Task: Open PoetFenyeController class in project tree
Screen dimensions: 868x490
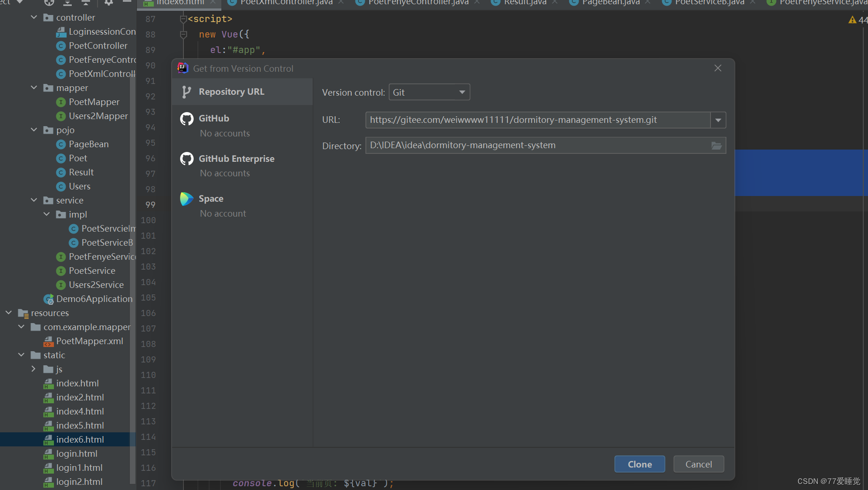Action: [96, 60]
